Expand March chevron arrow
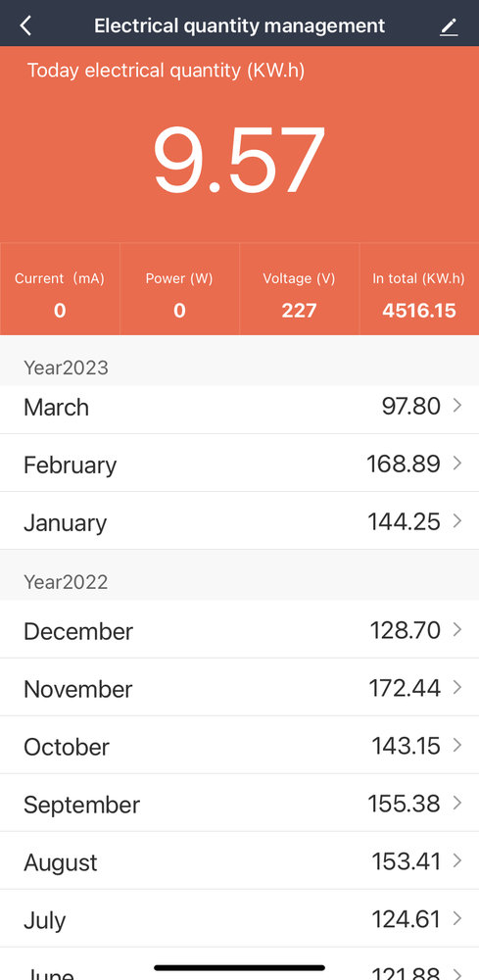The image size is (479, 980). (457, 406)
